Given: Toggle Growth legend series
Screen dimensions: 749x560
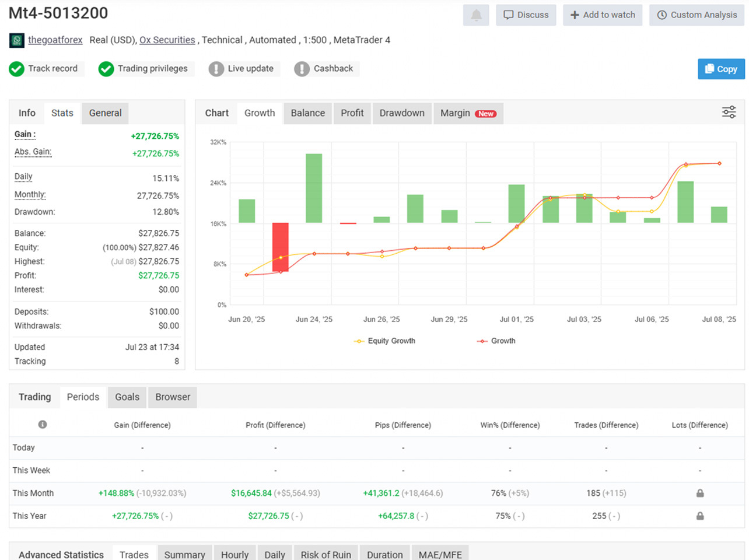Looking at the screenshot, I should click(496, 341).
